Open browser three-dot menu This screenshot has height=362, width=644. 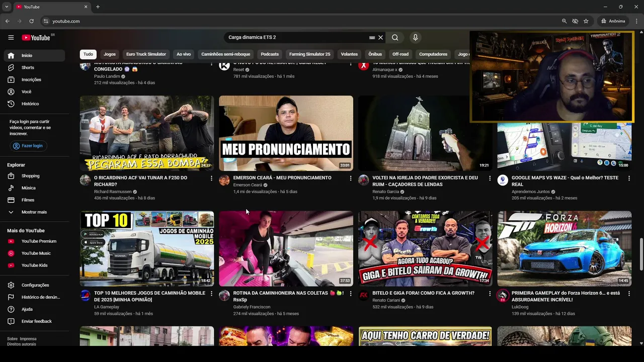(x=636, y=21)
